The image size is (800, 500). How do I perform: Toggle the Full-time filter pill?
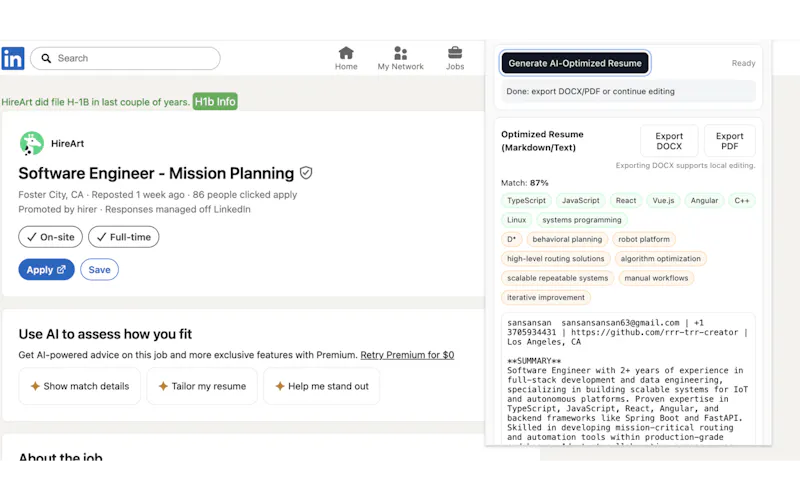pos(123,237)
